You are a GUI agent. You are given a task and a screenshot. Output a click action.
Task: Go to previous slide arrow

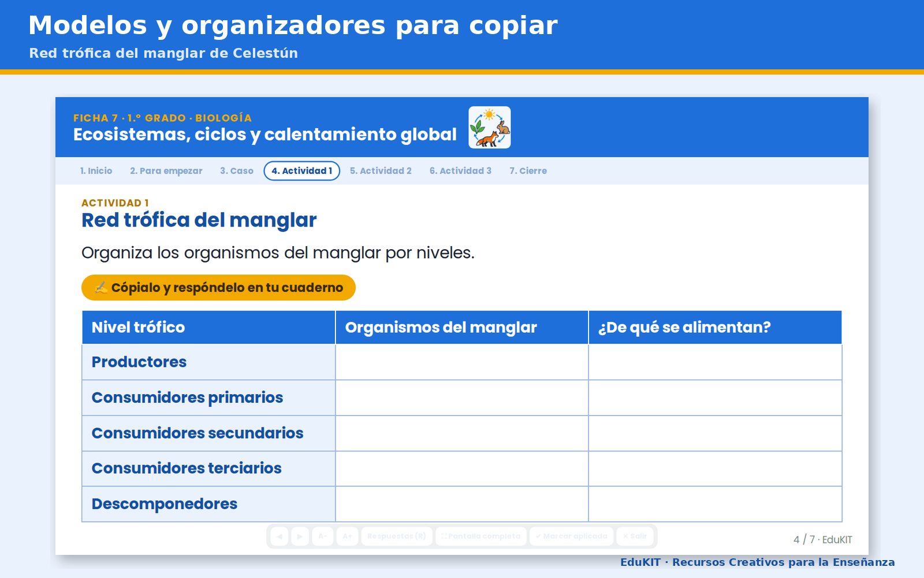coord(279,536)
